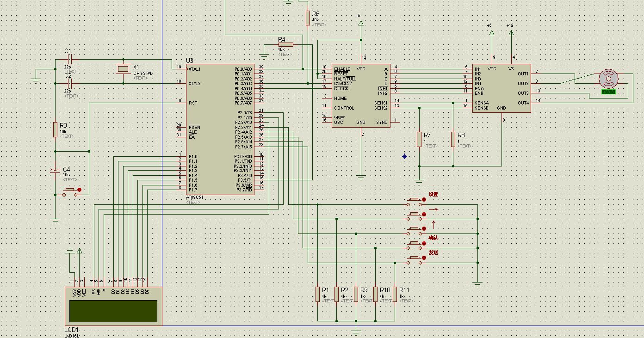Select the LCD1 display module screen
This screenshot has width=644, height=338.
(x=113, y=311)
